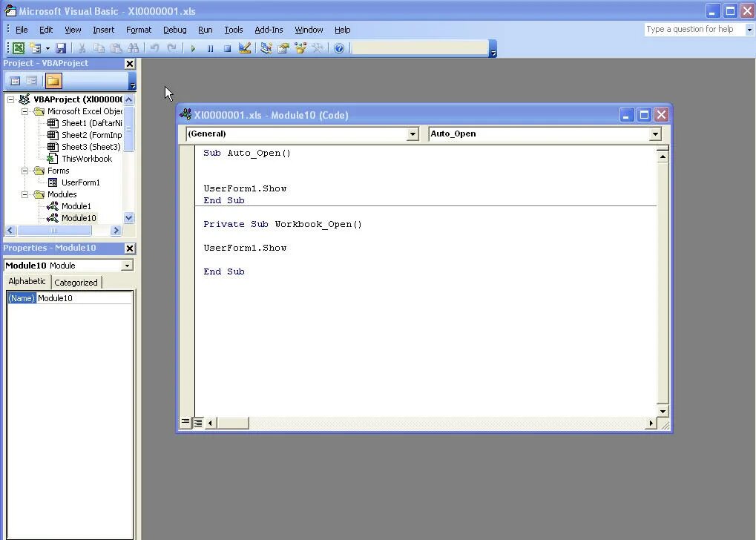Open the Tools menu

pos(234,30)
